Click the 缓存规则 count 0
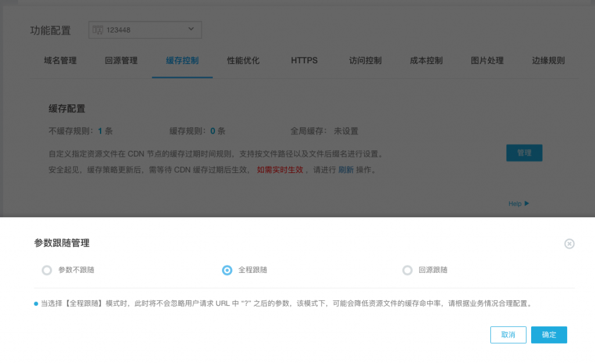 coord(213,131)
